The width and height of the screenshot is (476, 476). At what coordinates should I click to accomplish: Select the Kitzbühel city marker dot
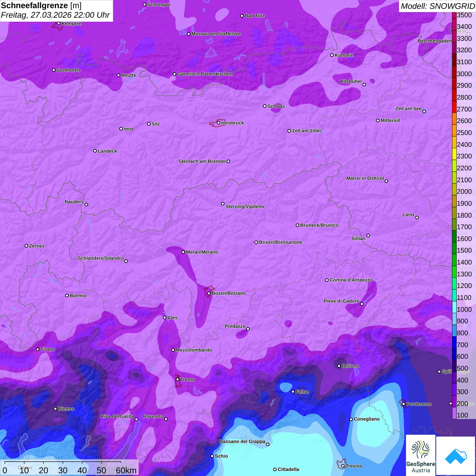click(364, 85)
